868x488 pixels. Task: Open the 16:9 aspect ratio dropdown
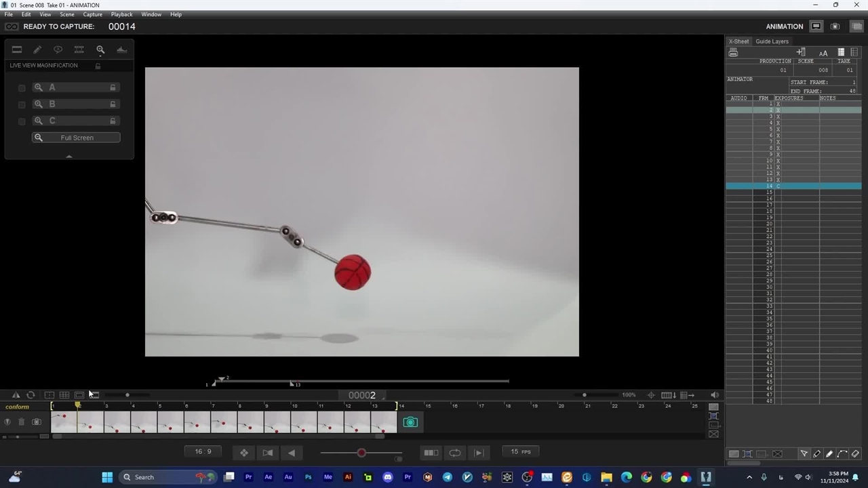203,451
